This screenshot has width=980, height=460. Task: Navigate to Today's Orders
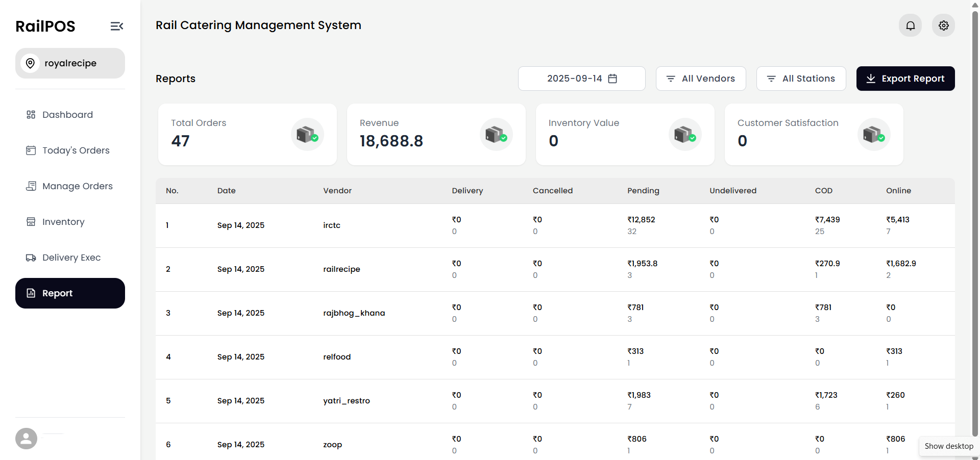(76, 150)
